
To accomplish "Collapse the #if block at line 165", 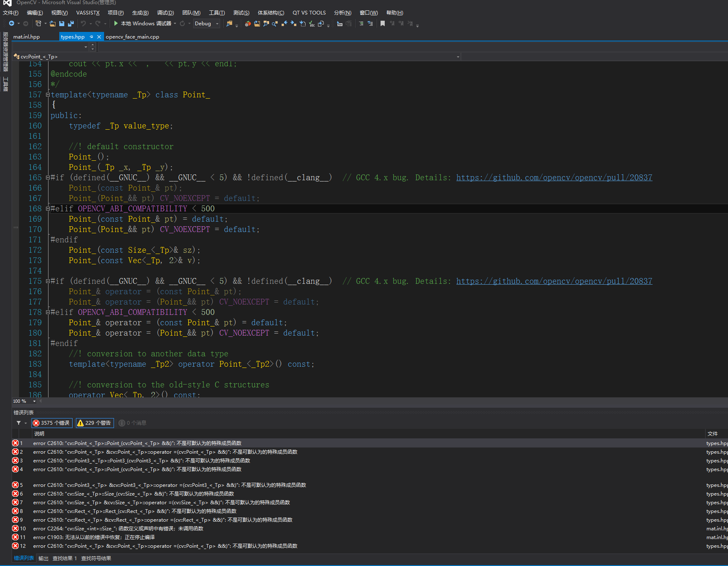I will [48, 178].
